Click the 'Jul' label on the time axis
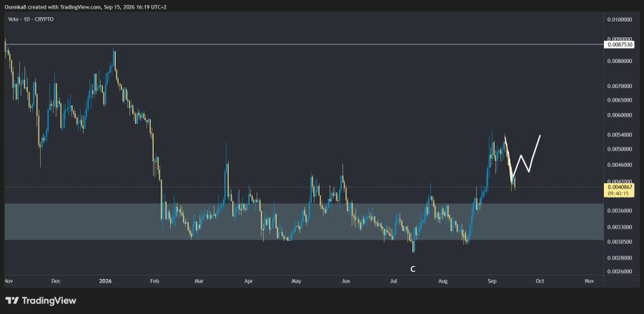 (394, 281)
